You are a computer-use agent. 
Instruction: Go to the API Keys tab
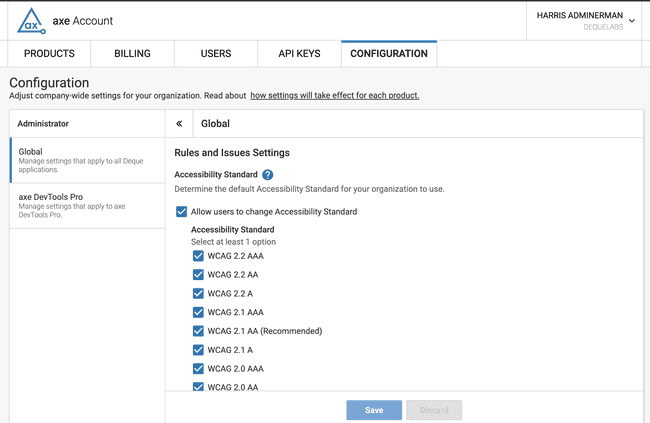pos(299,54)
